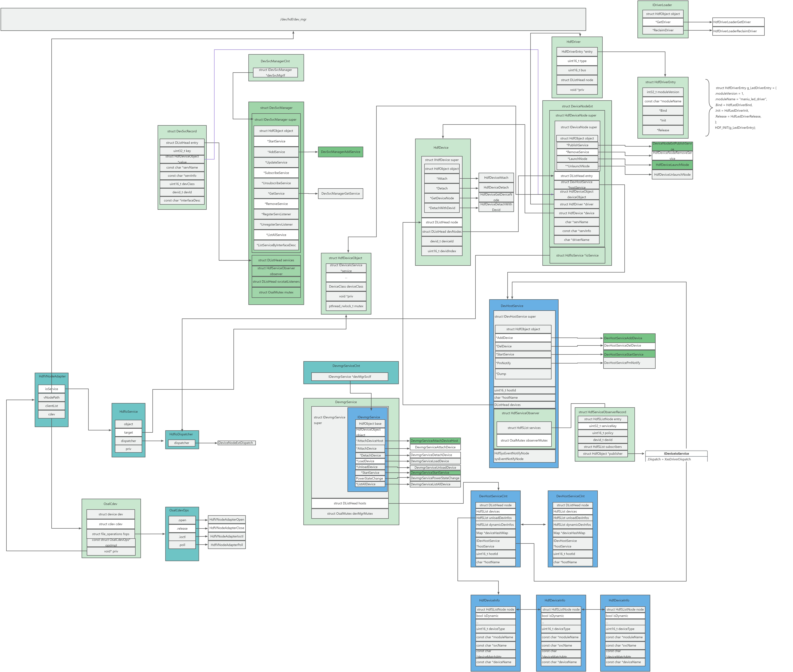Select the *DetachWithDevid field
793x672 pixels.
click(442, 208)
